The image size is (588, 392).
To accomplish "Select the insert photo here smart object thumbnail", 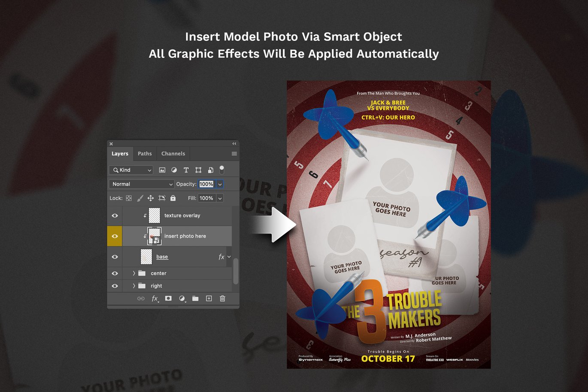I will 155,236.
